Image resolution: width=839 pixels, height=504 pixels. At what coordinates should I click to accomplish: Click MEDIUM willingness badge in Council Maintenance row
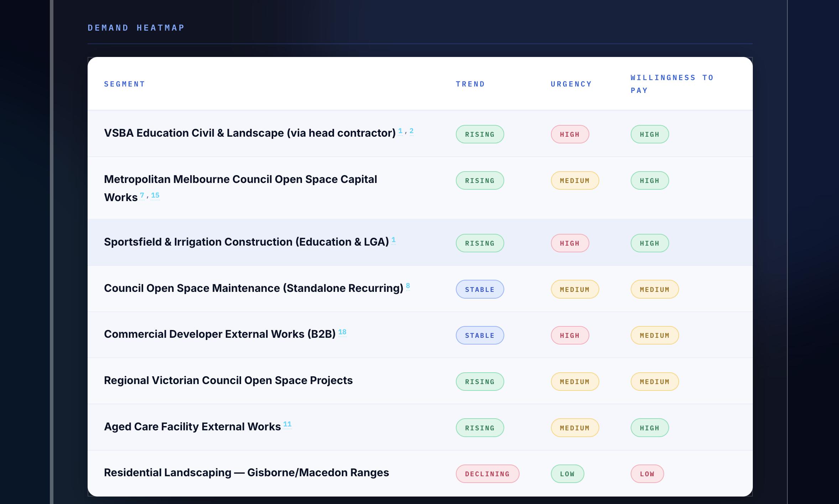point(655,289)
